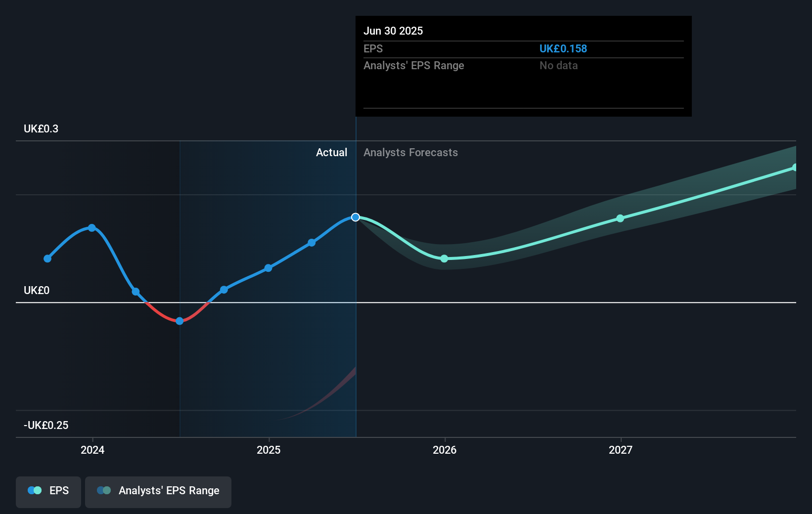Viewport: 812px width, 514px height.
Task: Click the green forecast point near 2027
Action: (x=620, y=218)
